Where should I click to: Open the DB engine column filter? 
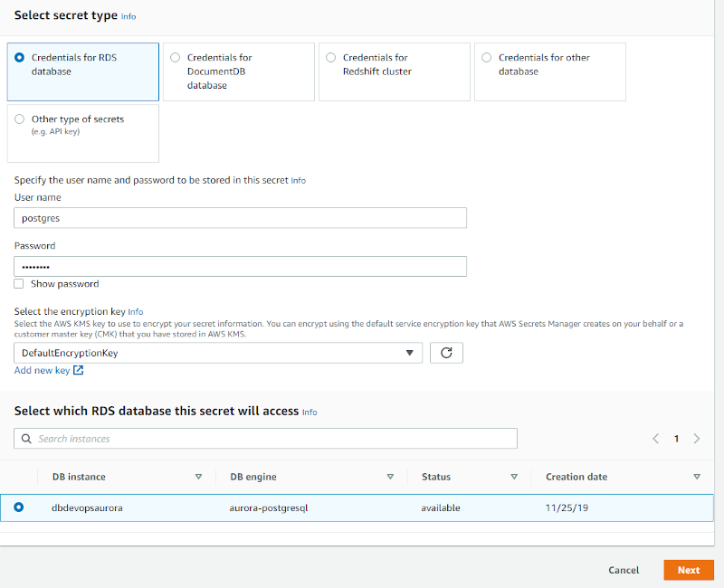click(x=390, y=477)
